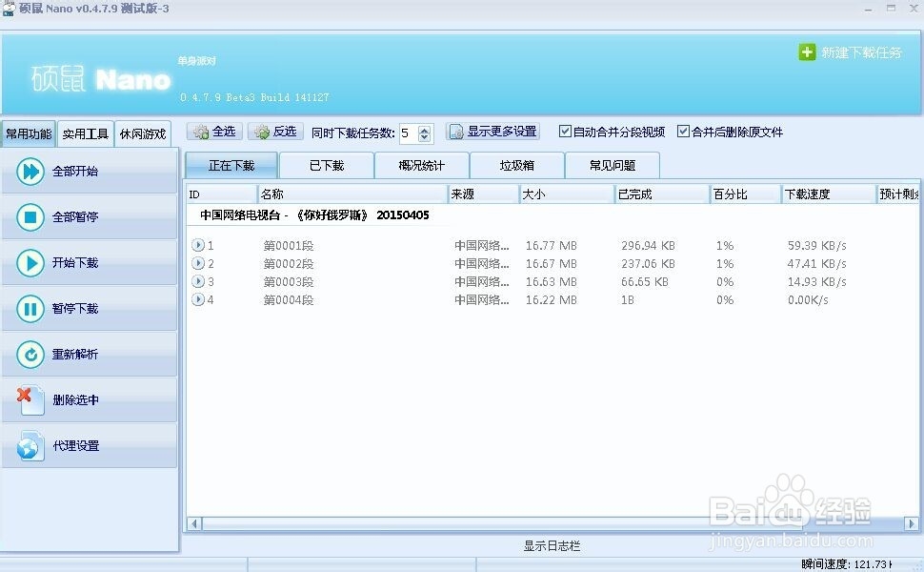Click the 删除选中 red X file icon
This screenshot has width=924, height=572.
pyautogui.click(x=30, y=400)
